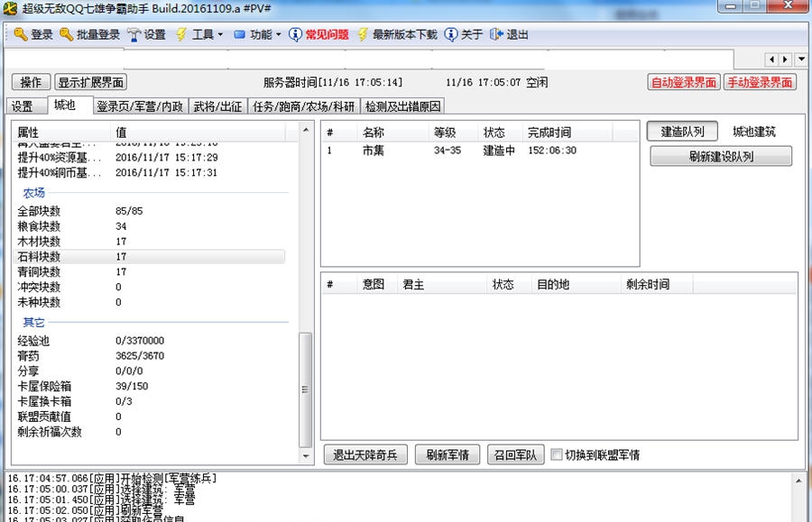812x522 pixels.
Task: Click the application logo in title bar
Action: click(10, 8)
